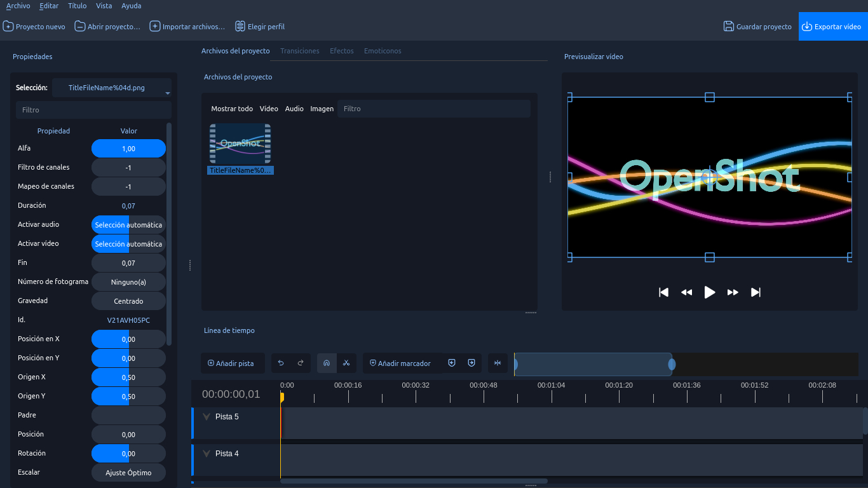Screen dimensions: 868x488
Task: Toggle the magnet snapping tool
Action: 327,363
